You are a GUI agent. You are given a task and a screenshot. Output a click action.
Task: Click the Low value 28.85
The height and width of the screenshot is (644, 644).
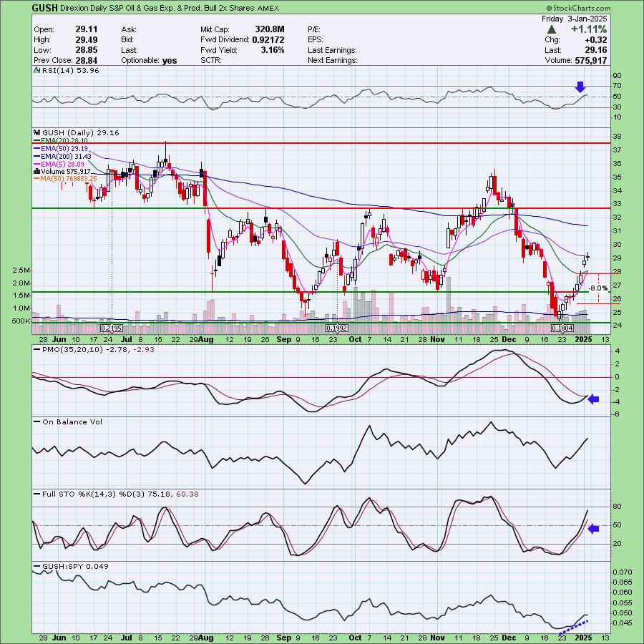87,50
